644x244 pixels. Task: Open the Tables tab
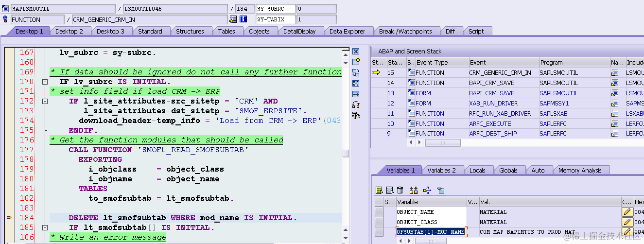(x=226, y=31)
